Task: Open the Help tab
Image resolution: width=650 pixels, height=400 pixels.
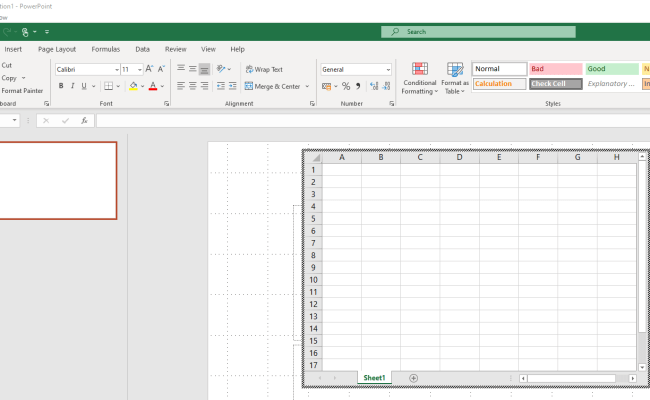Action: (238, 49)
